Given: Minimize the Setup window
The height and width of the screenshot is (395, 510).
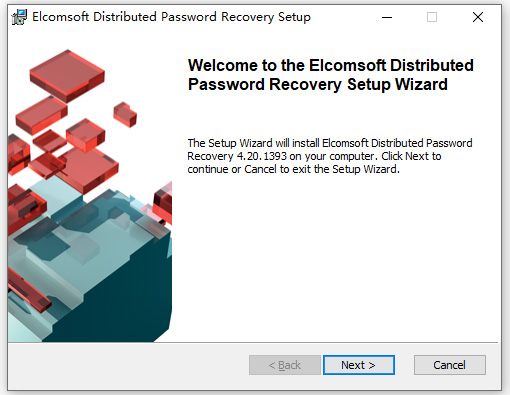Looking at the screenshot, I should click(x=387, y=17).
